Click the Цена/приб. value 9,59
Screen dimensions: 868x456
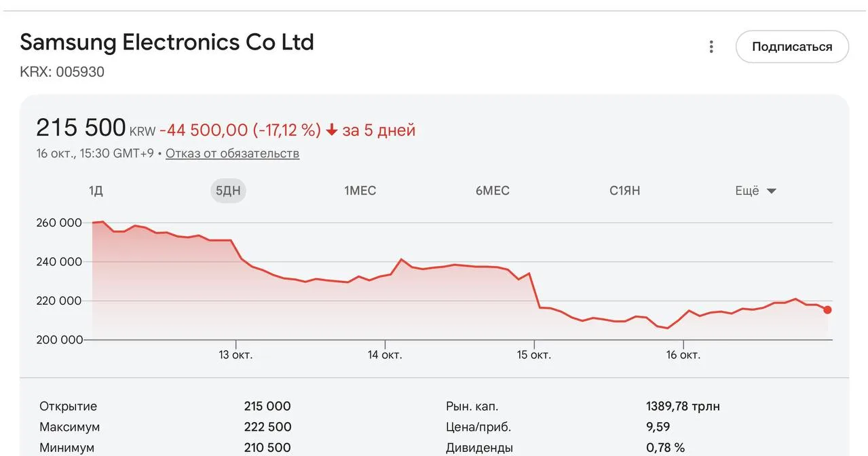[658, 427]
